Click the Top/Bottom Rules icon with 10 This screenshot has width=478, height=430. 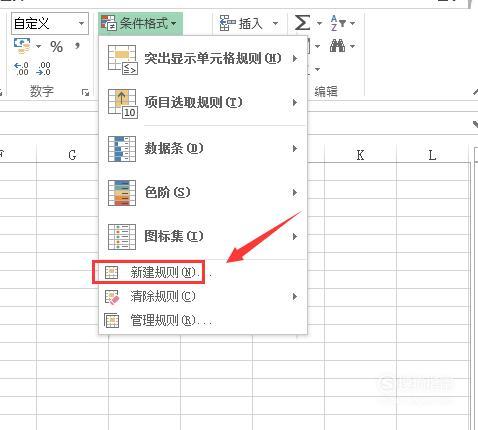[x=122, y=103]
